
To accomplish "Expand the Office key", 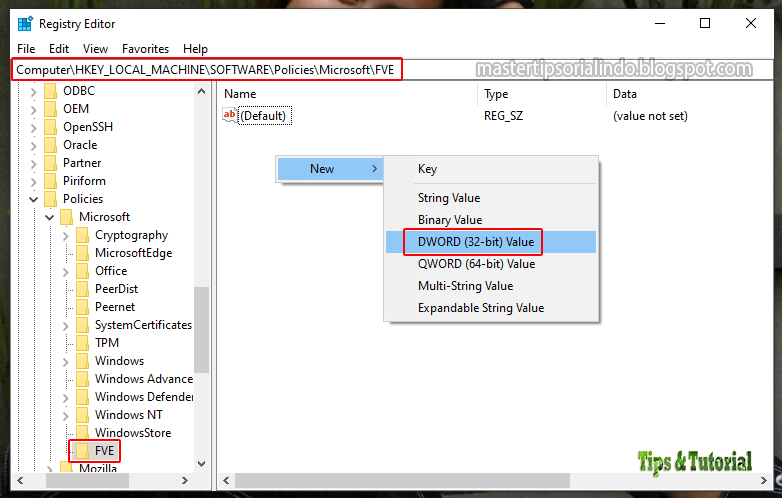I will 65,272.
